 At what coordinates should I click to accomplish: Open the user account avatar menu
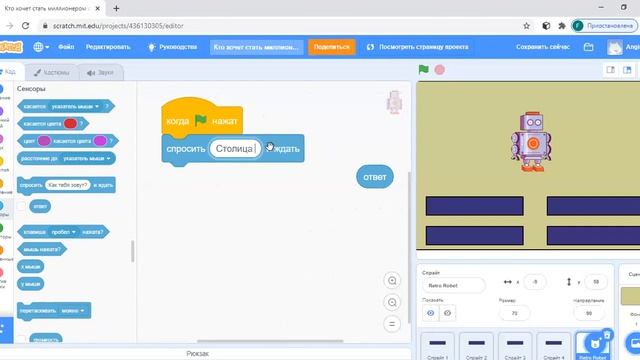pos(623,47)
